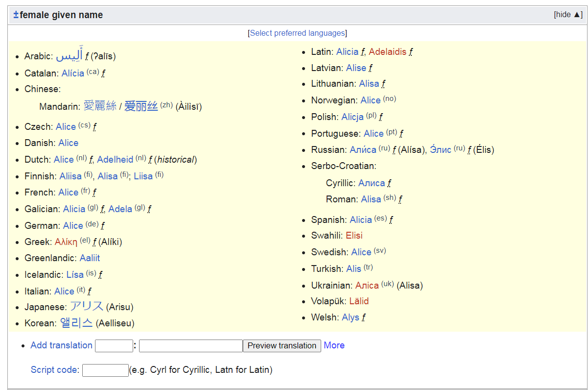Open the Japanese アリス translation
The height and width of the screenshot is (390, 588).
coord(86,307)
